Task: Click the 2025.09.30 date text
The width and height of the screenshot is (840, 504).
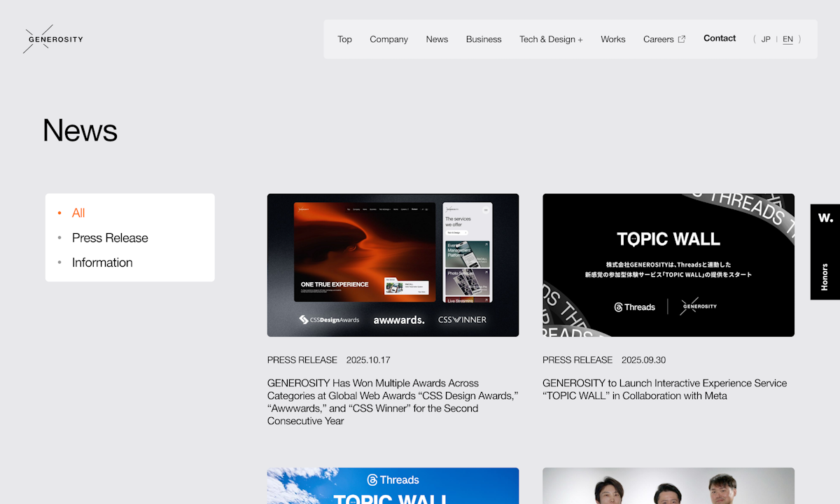Action: coord(643,360)
